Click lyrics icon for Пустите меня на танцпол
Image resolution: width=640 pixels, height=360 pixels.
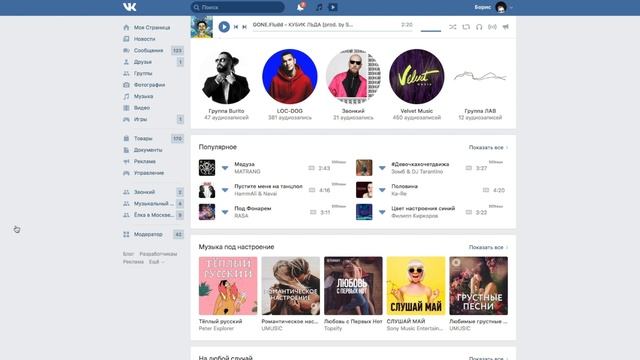point(312,190)
